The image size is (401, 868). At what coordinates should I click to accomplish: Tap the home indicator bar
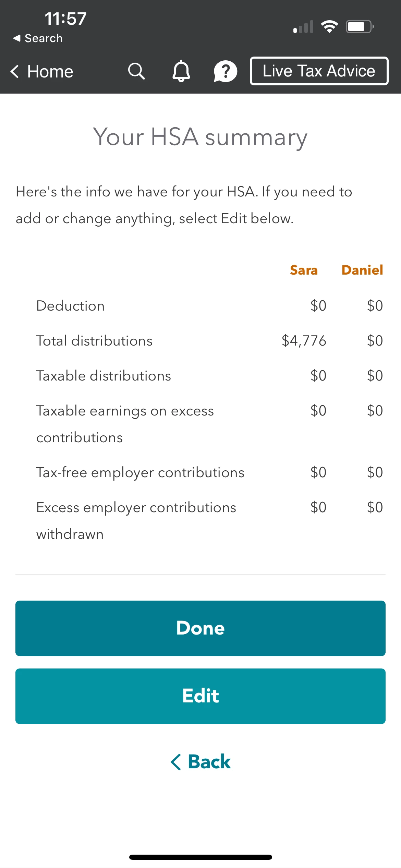[200, 857]
